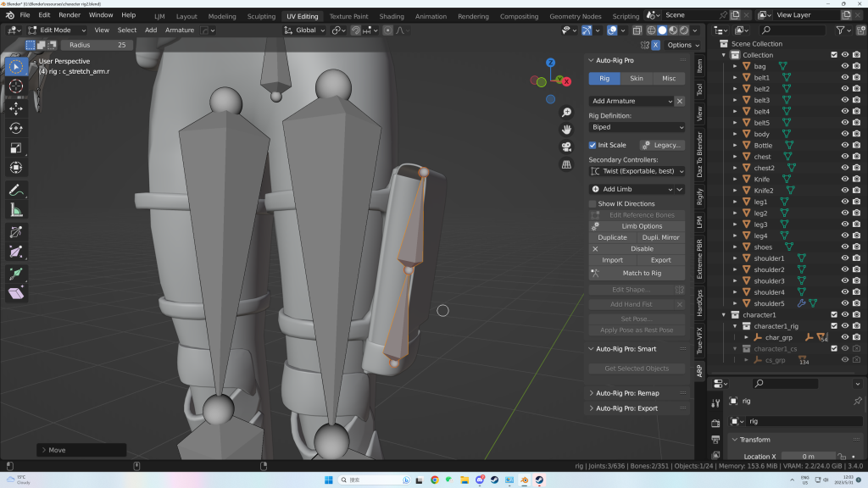Edit the Location X value field

click(808, 457)
